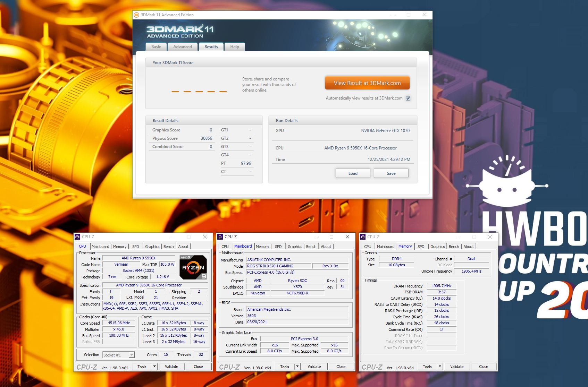Viewport: 588px width, 387px height.
Task: Click the 3DMark 11 title bar icon
Action: point(136,15)
